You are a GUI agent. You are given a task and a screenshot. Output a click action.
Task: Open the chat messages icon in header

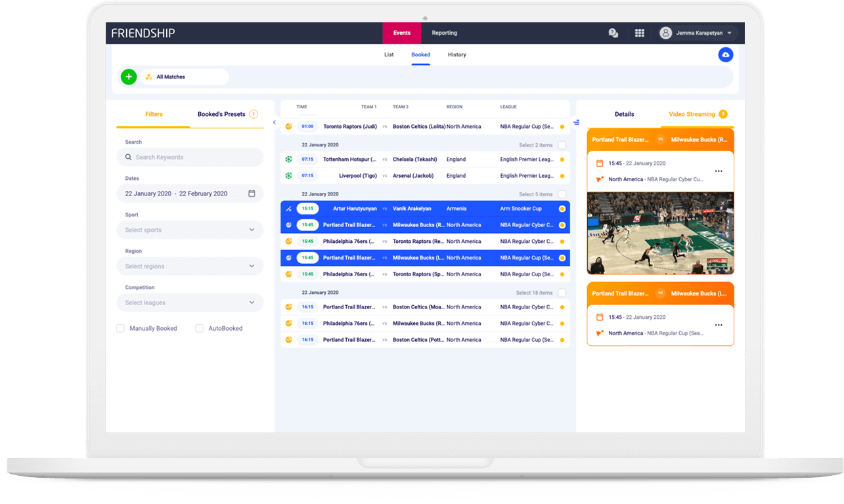(613, 33)
